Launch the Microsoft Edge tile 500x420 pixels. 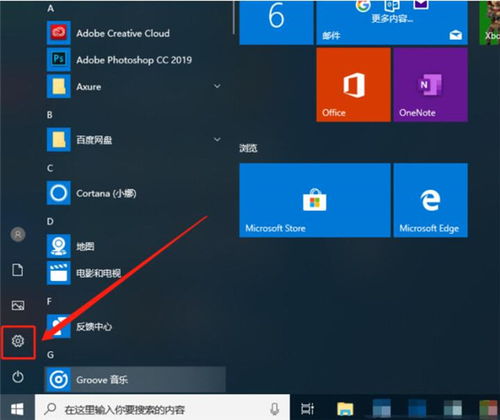click(430, 200)
